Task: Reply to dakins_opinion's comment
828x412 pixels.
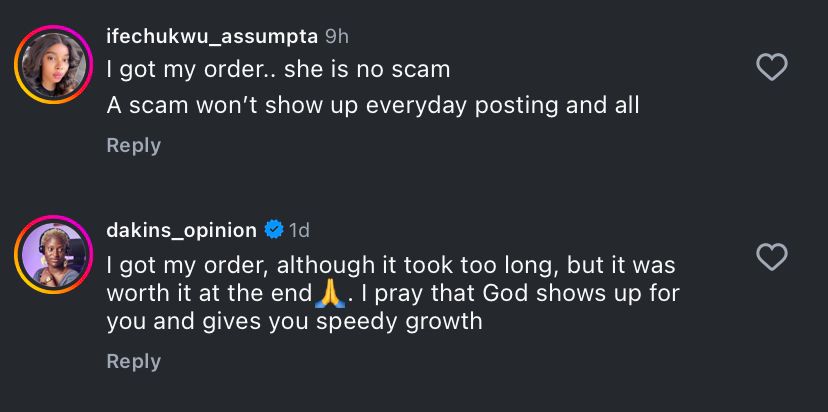Action: click(x=133, y=360)
